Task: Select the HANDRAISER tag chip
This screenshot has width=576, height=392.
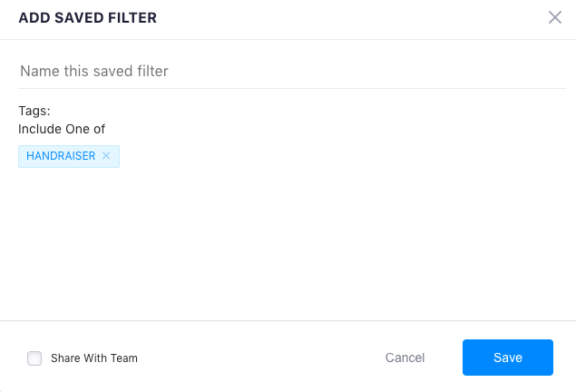Action: (61, 156)
